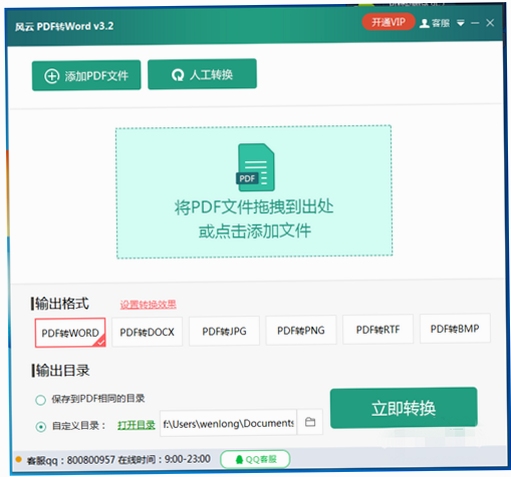Select 自定义目录 radio option
Image resolution: width=511 pixels, height=477 pixels.
[x=41, y=426]
